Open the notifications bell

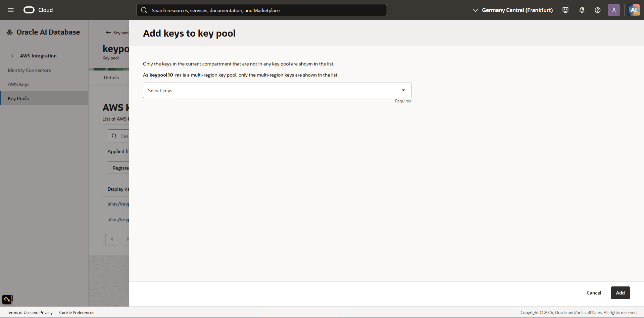(582, 10)
